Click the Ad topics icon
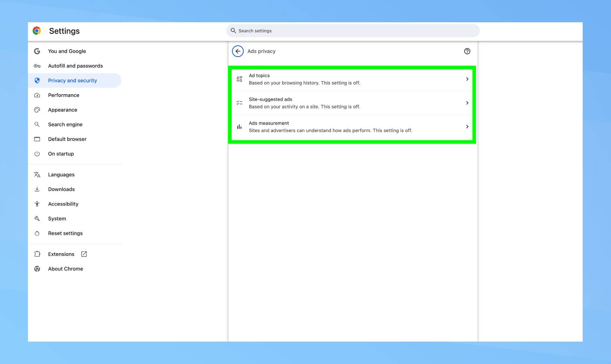Screen dimensions: 611x364 click(239, 79)
